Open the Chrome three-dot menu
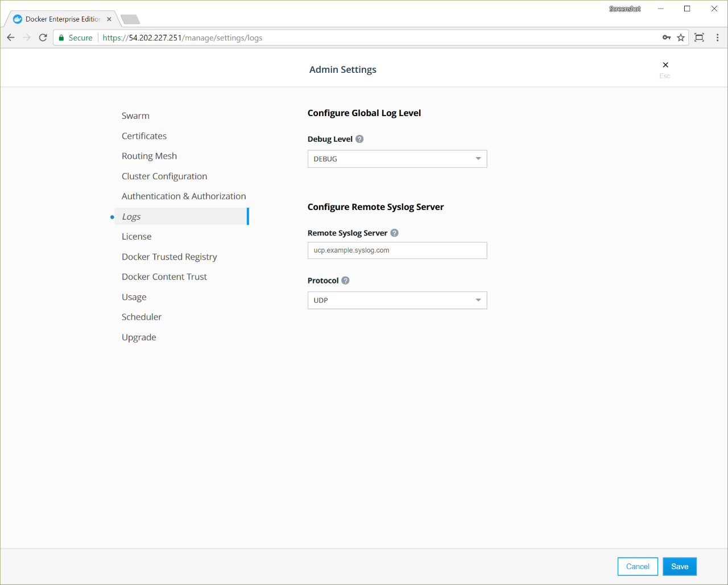This screenshot has width=728, height=585. pos(717,38)
